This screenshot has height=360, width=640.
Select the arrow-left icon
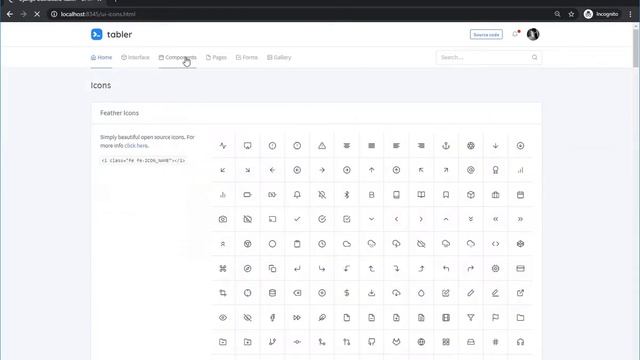click(272, 170)
